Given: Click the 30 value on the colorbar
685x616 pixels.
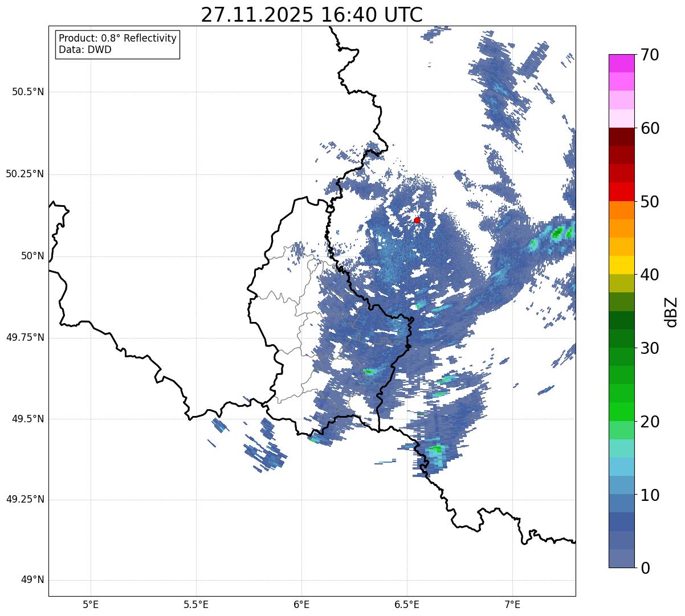Looking at the screenshot, I should tap(650, 348).
